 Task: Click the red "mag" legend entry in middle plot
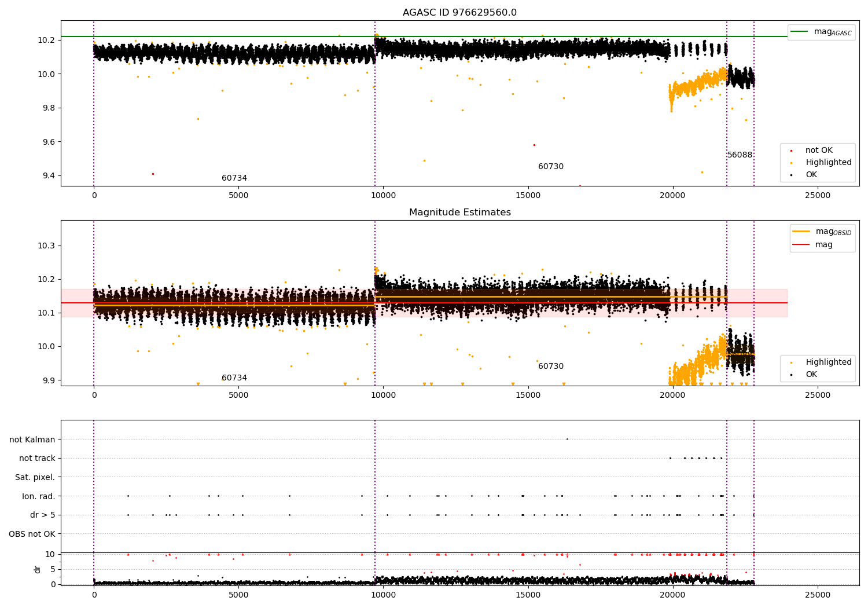click(824, 245)
